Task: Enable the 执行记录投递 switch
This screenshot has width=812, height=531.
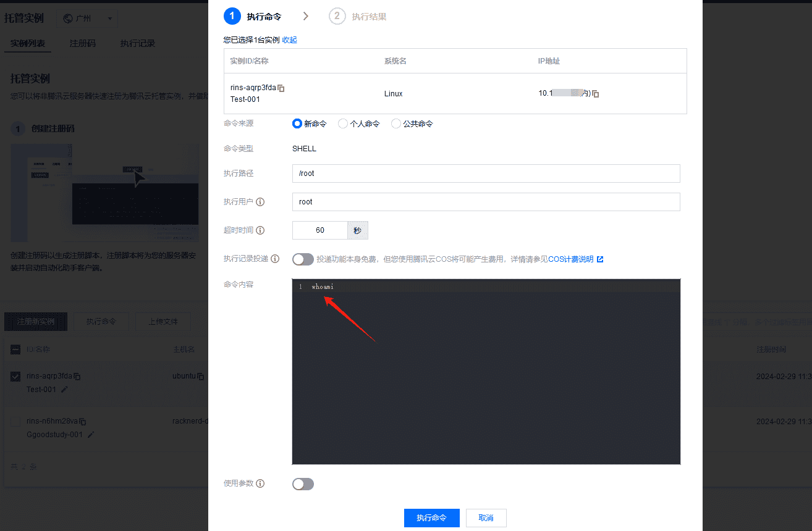Action: [303, 259]
